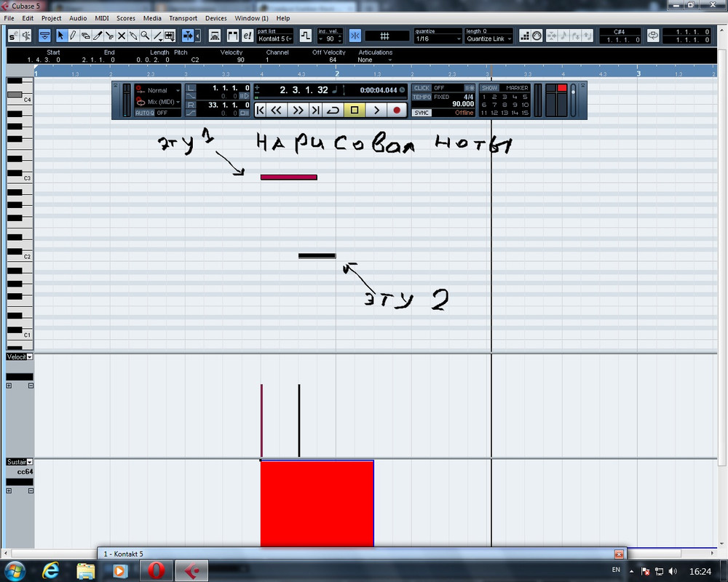Screen dimensions: 728x582
Task: Click the Edit VST Instrument 'e!' icon
Action: click(x=248, y=36)
